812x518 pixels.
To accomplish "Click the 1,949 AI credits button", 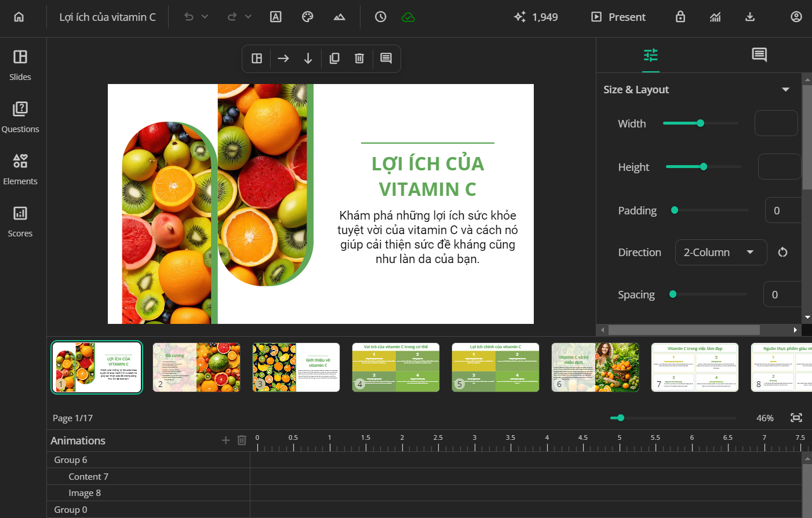I will tap(536, 17).
